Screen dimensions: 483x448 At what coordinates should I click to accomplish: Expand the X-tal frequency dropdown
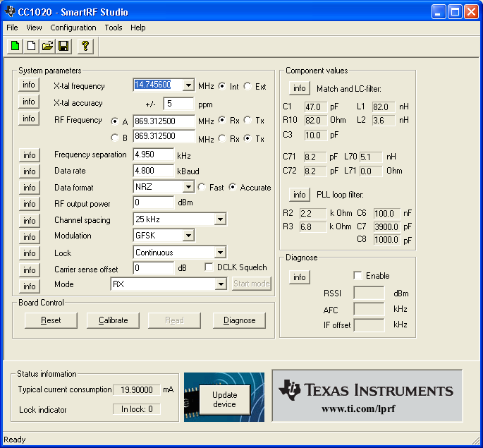188,85
